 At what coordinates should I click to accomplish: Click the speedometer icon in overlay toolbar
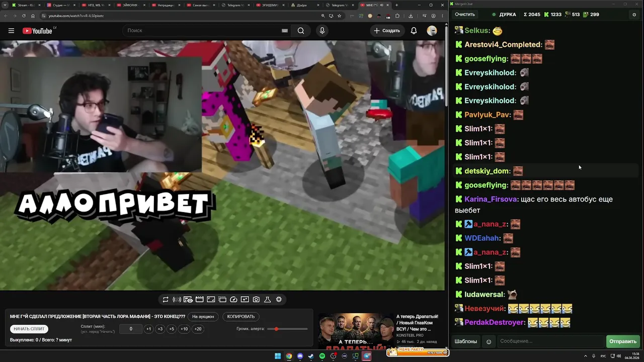[x=233, y=300]
